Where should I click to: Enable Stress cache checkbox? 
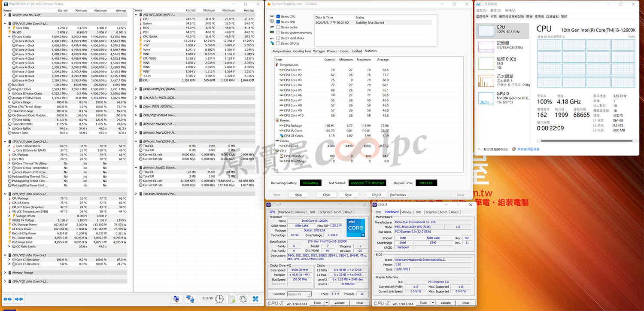coord(278,27)
